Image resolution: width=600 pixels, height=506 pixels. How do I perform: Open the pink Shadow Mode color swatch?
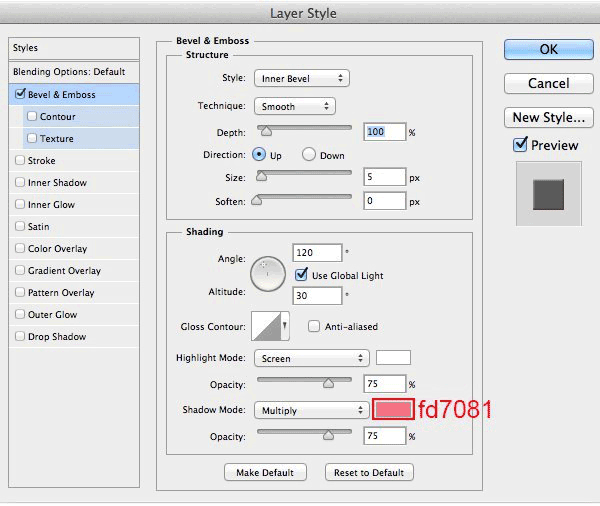[393, 409]
